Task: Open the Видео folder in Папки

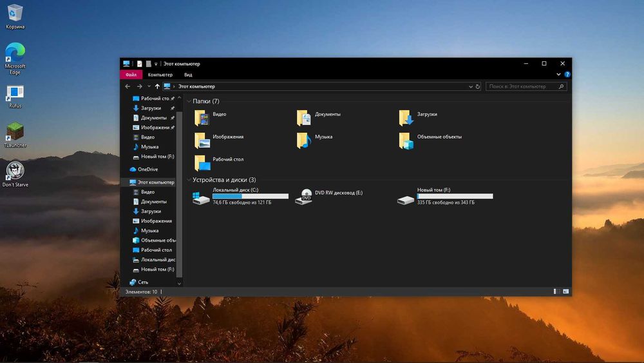Action: [x=211, y=117]
